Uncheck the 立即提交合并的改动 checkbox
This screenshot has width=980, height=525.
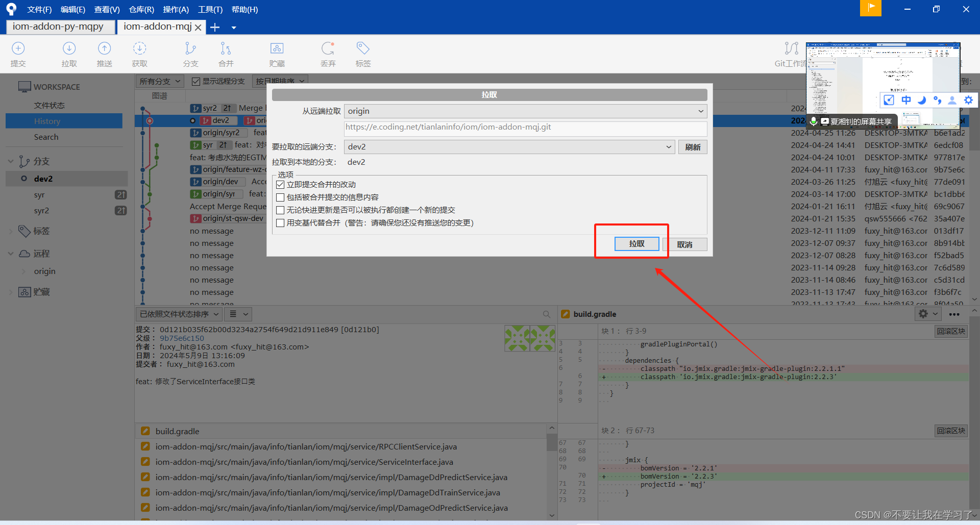tap(280, 184)
